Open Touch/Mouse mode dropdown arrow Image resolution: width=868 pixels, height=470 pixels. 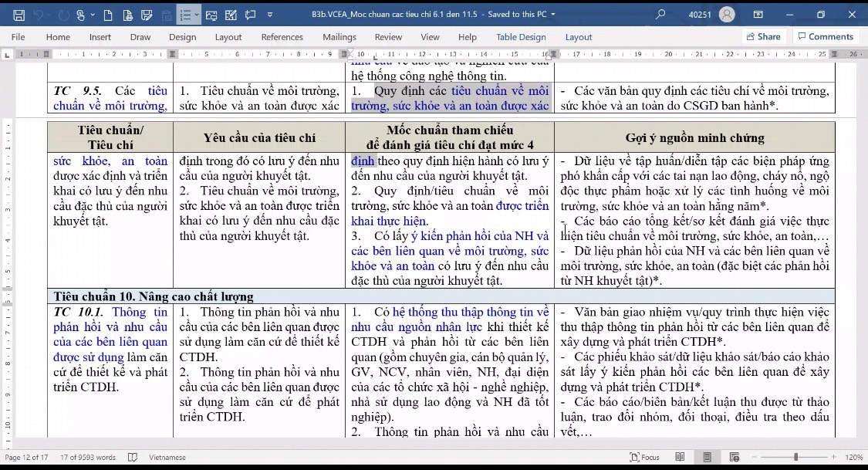click(x=93, y=15)
